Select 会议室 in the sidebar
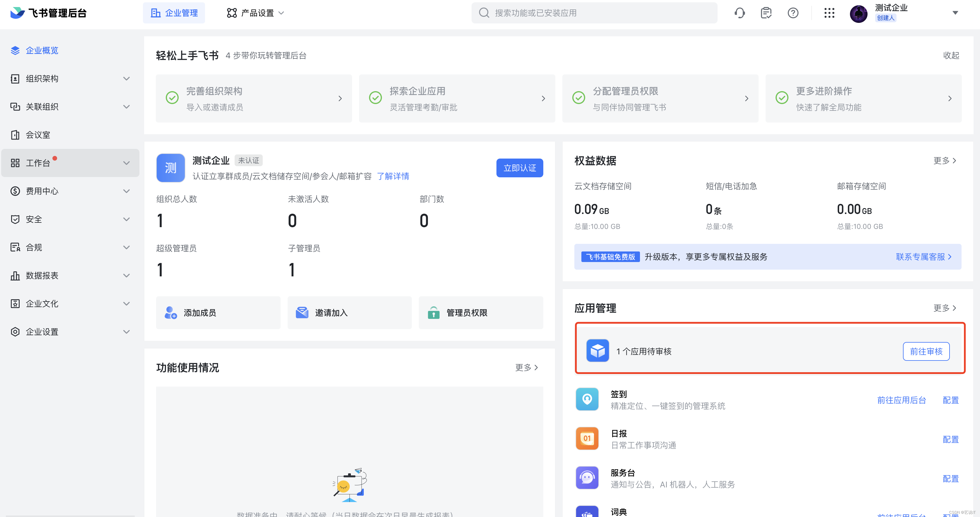The width and height of the screenshot is (980, 517). [x=38, y=135]
